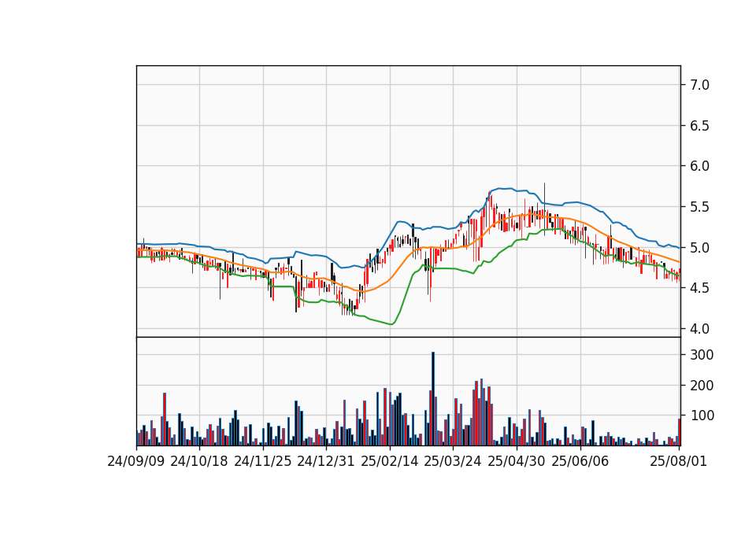Click the 4.0 price axis label
This screenshot has width=756, height=543.
tap(699, 329)
